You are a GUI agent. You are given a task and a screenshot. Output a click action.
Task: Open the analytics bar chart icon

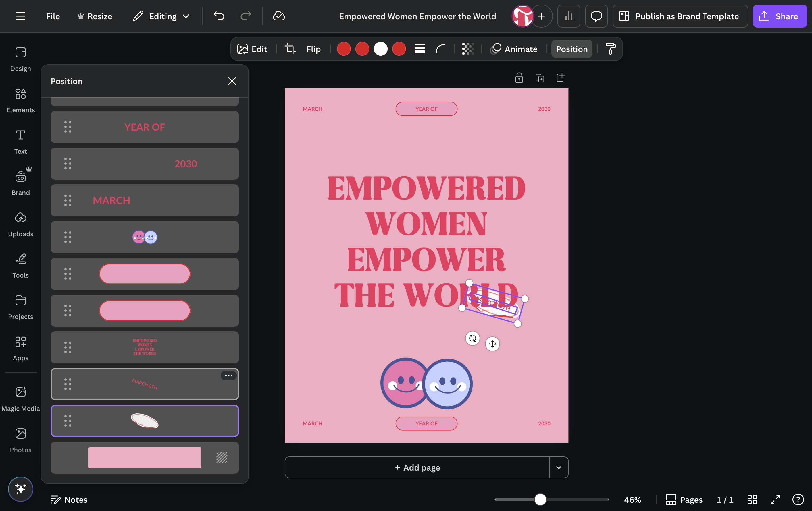coord(569,16)
